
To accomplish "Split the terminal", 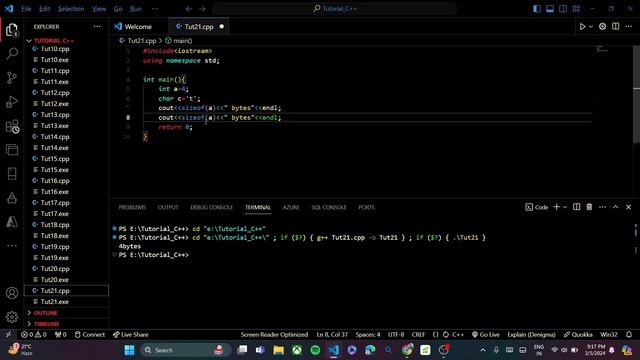I will click(x=576, y=207).
